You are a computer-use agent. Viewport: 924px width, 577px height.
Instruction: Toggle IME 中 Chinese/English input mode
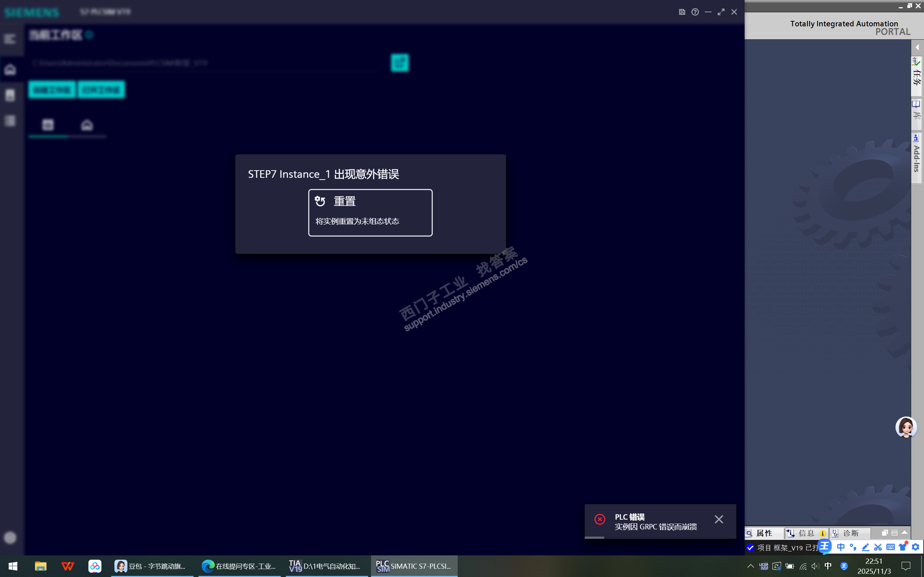840,547
